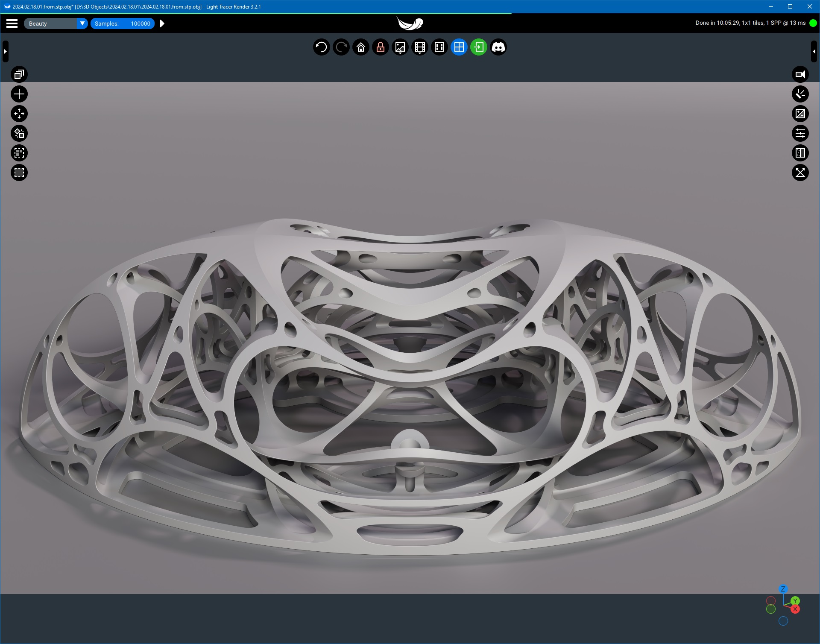Expand the left side panel arrow
Image resolution: width=820 pixels, height=644 pixels.
[x=5, y=51]
